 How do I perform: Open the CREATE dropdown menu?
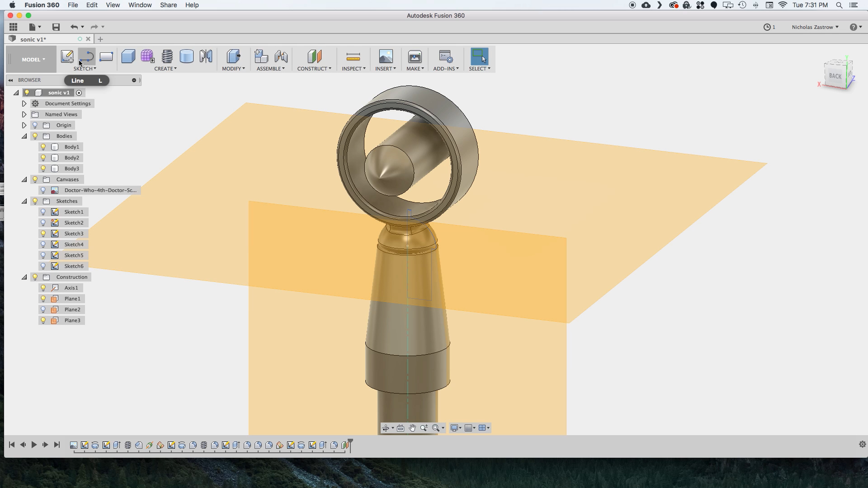(165, 69)
